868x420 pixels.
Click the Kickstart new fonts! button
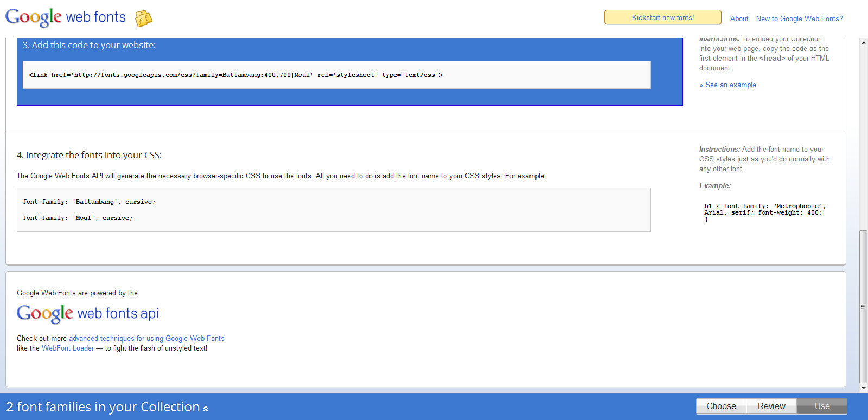point(663,17)
